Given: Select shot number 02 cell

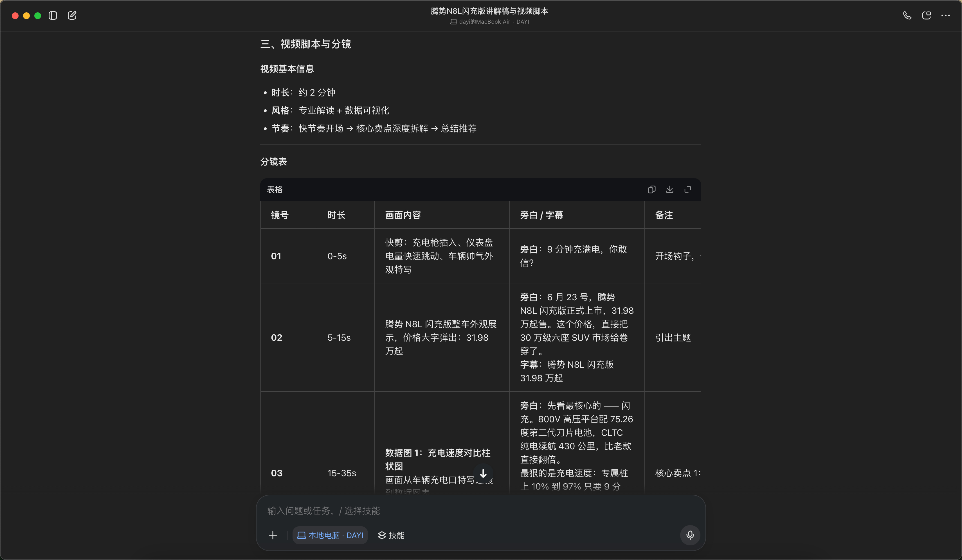Looking at the screenshot, I should click(288, 338).
